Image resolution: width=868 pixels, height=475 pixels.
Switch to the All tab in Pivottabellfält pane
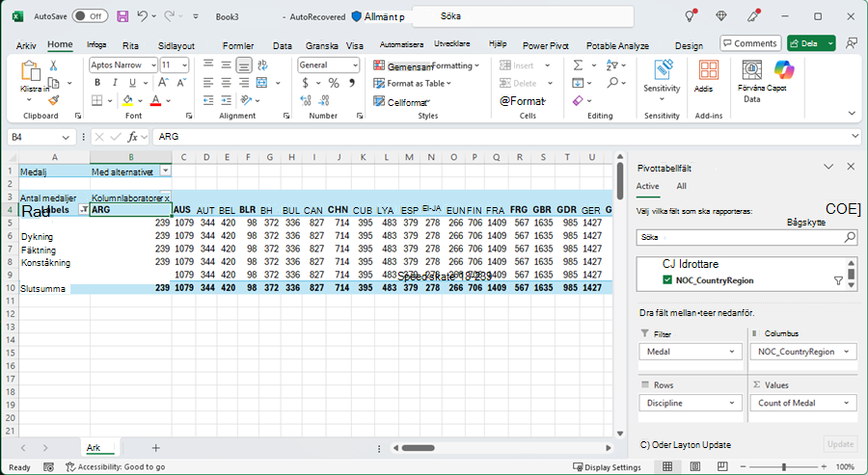(682, 186)
